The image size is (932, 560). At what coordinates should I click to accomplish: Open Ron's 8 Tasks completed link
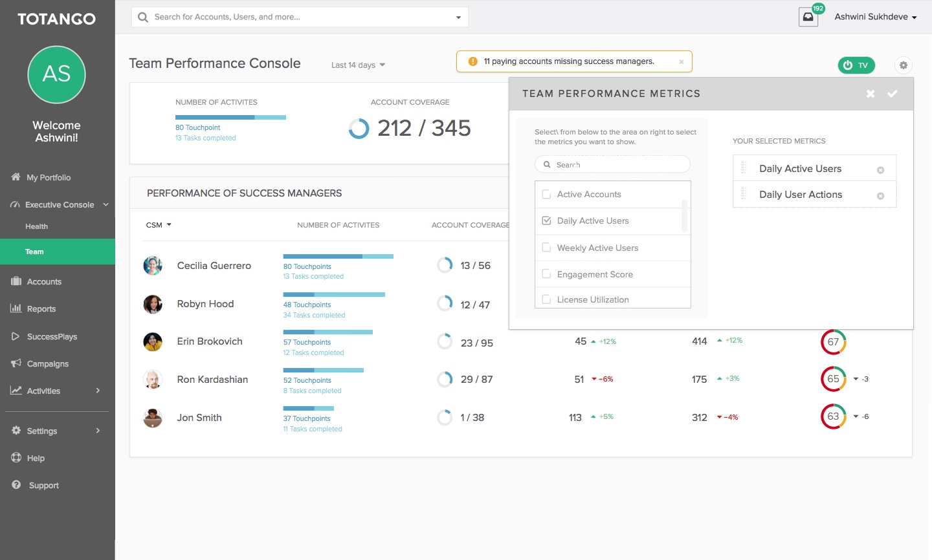tap(312, 391)
